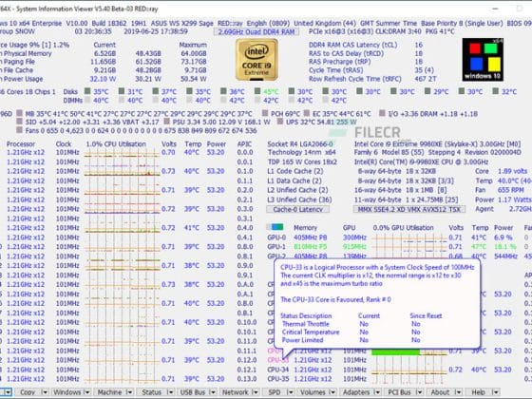Click the 405MHz P8 memory clock for GPU-0
Screen dimensions: 532x399
pyautogui.click(x=311, y=237)
